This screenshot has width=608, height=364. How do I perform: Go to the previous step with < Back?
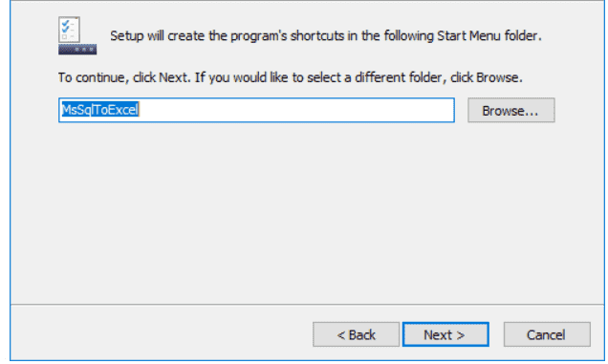356,334
